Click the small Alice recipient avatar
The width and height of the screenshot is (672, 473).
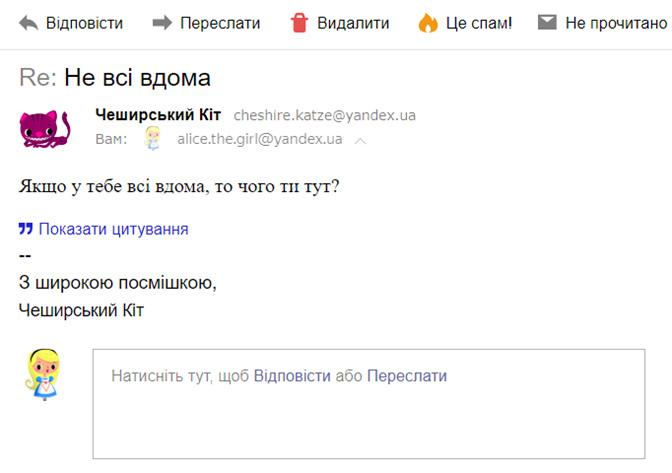153,138
